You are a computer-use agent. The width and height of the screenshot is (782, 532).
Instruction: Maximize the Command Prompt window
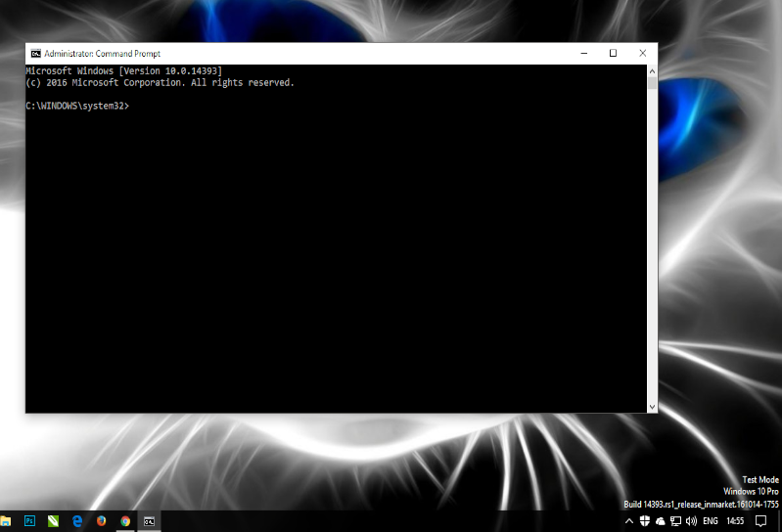pos(613,54)
